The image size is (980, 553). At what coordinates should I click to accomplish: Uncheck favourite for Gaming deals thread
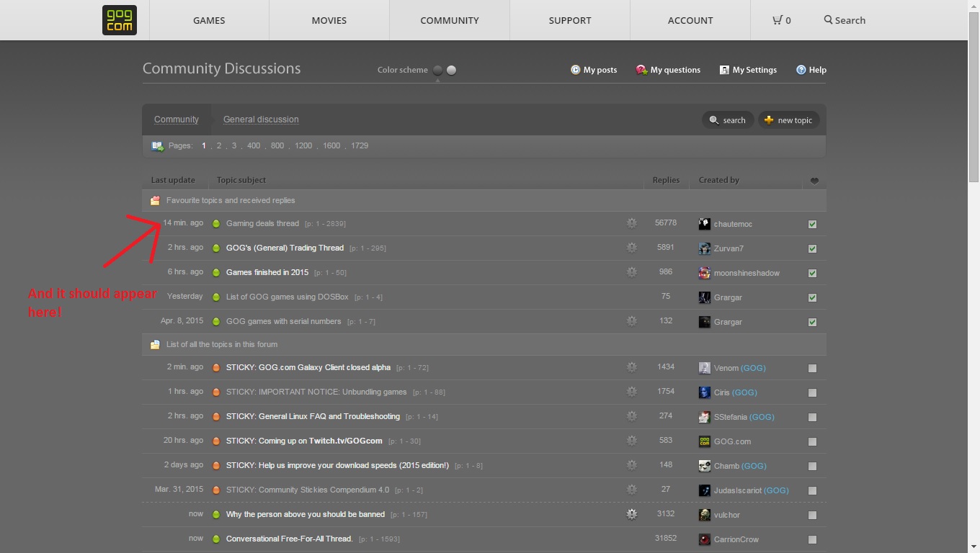pos(813,224)
